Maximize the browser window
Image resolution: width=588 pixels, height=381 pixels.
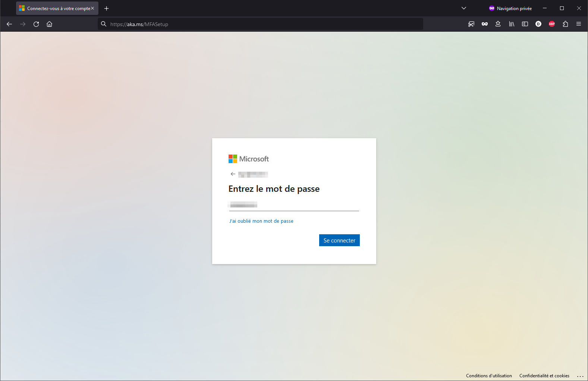coord(562,8)
